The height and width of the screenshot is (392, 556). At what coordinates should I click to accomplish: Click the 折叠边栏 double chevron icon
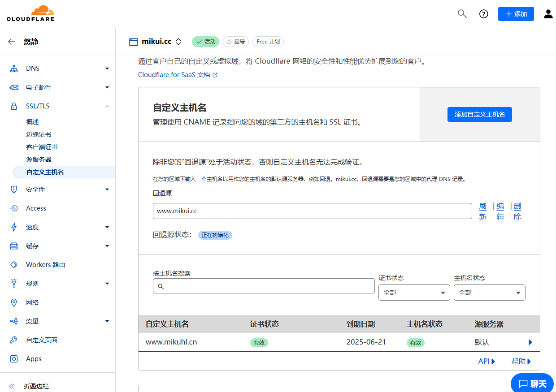[12, 386]
